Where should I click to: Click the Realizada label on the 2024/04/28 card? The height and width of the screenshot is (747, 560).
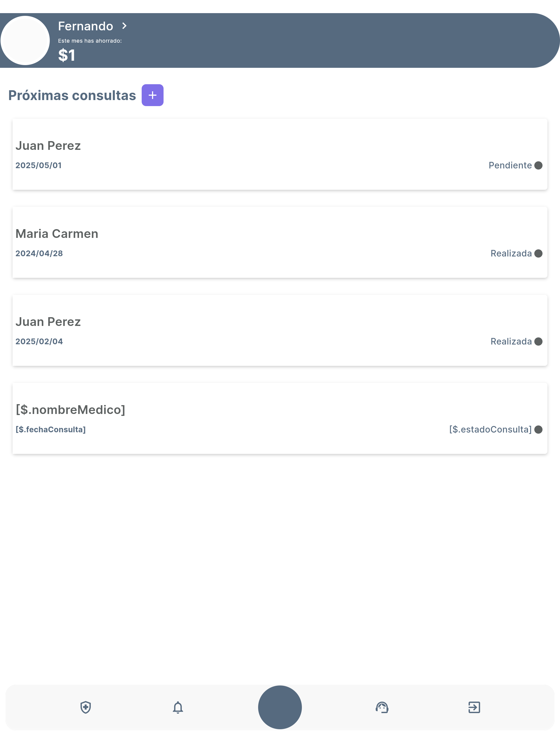tap(511, 254)
